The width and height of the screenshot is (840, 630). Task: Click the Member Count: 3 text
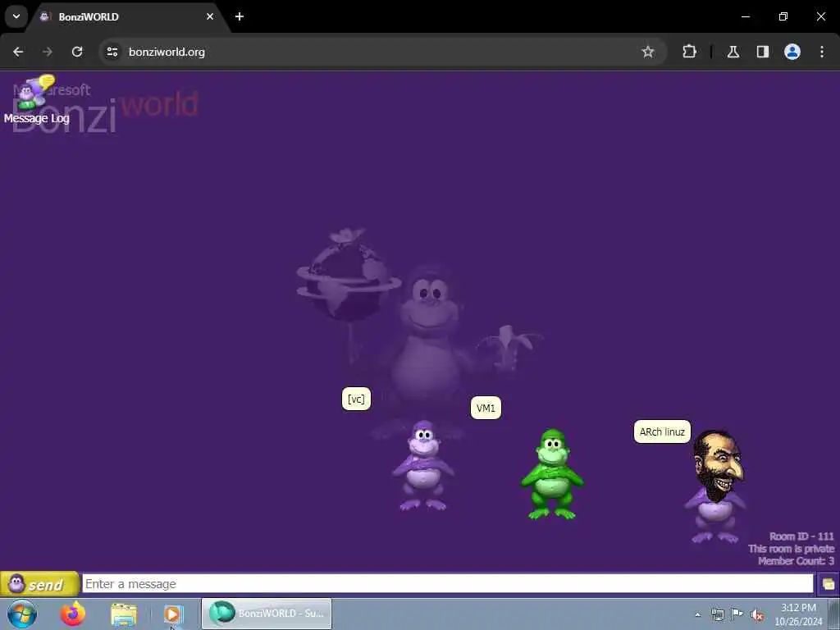796,561
